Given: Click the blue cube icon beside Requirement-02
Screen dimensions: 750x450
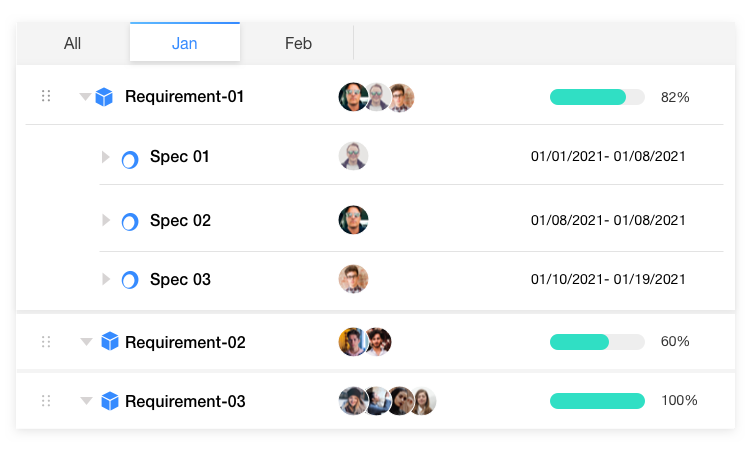Looking at the screenshot, I should click(110, 342).
